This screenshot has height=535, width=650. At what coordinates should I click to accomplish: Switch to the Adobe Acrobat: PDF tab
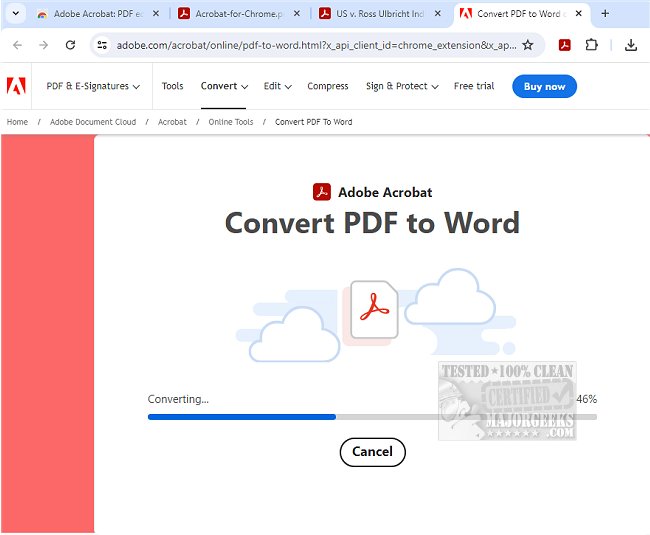click(98, 14)
